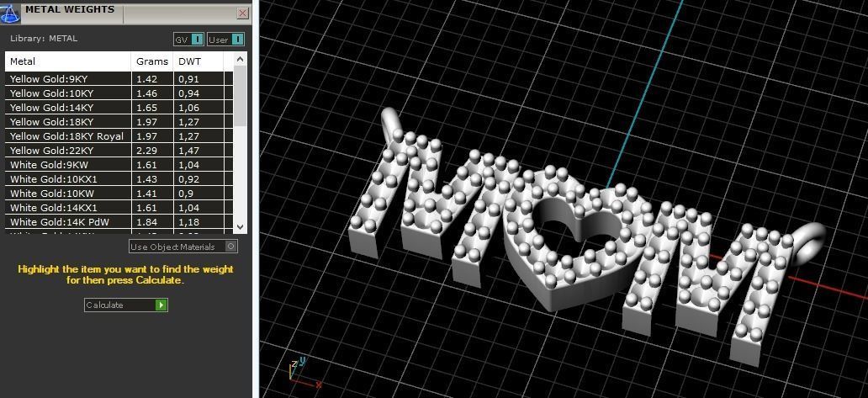Select White Gold:9KW row
868x398 pixels.
[x=119, y=165]
